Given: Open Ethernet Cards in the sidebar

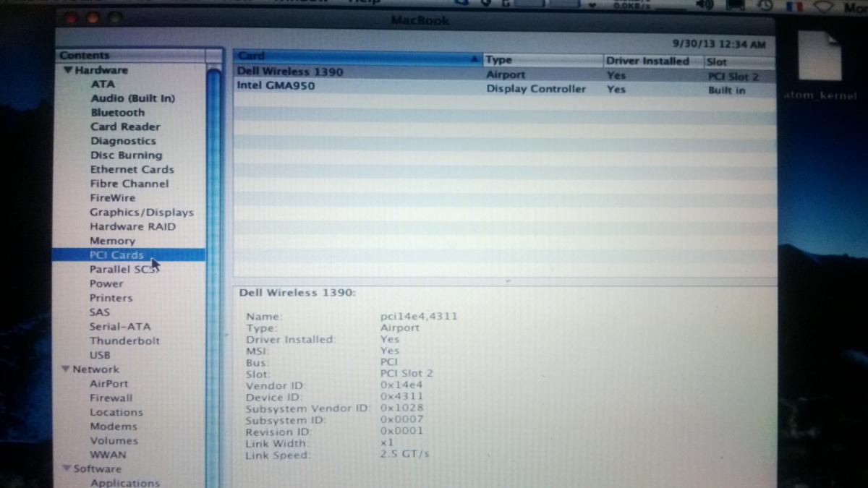Looking at the screenshot, I should coord(132,169).
